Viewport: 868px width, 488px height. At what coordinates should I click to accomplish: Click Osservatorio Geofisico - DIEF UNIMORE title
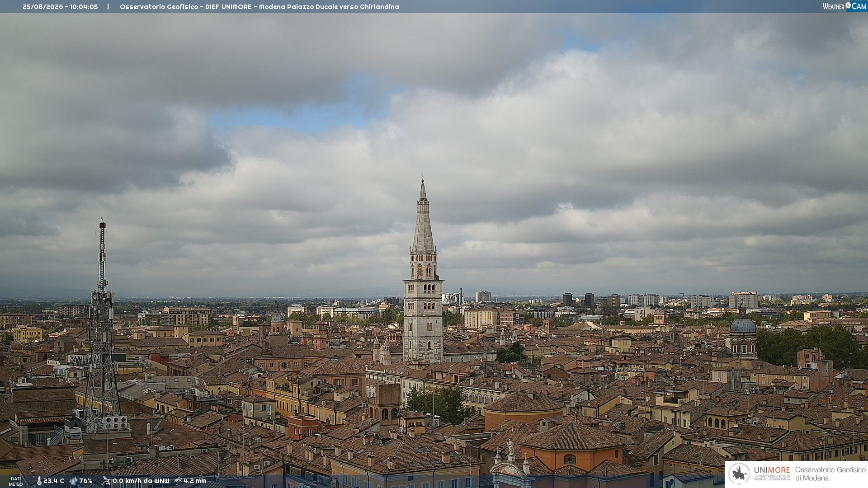185,7
